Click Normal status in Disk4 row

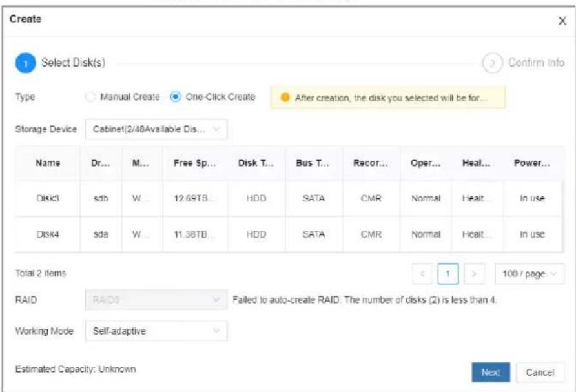pos(426,234)
